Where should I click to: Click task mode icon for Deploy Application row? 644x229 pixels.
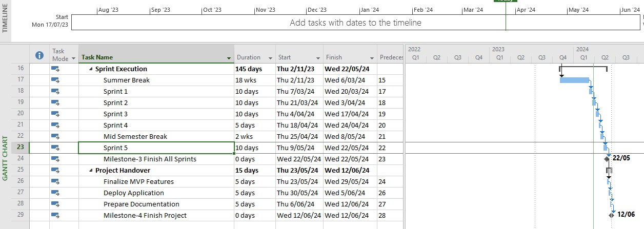click(55, 193)
